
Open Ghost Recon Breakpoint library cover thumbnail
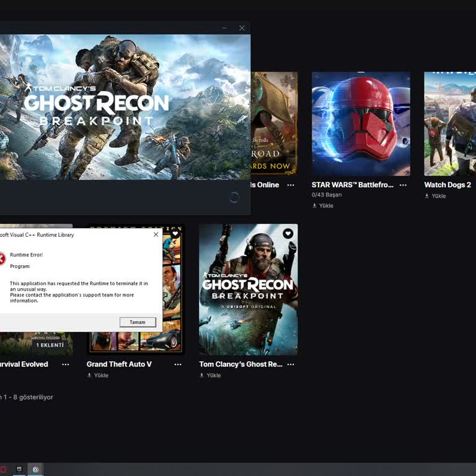coord(249,289)
